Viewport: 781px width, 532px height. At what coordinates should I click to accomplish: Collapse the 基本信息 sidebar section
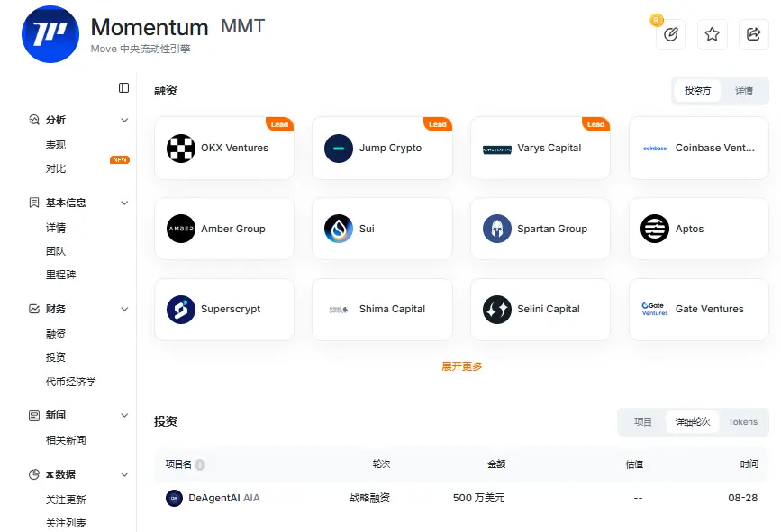click(x=124, y=203)
